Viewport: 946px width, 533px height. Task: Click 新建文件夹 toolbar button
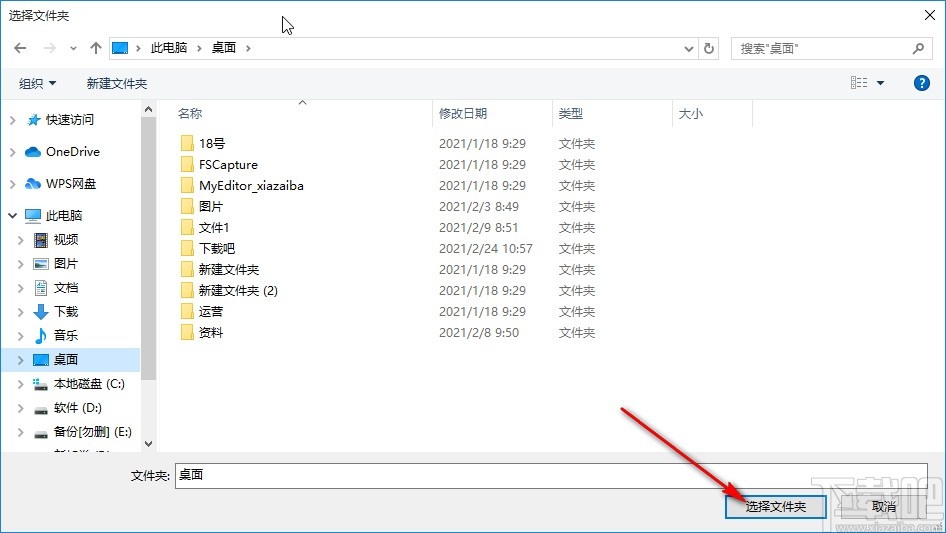pyautogui.click(x=116, y=83)
